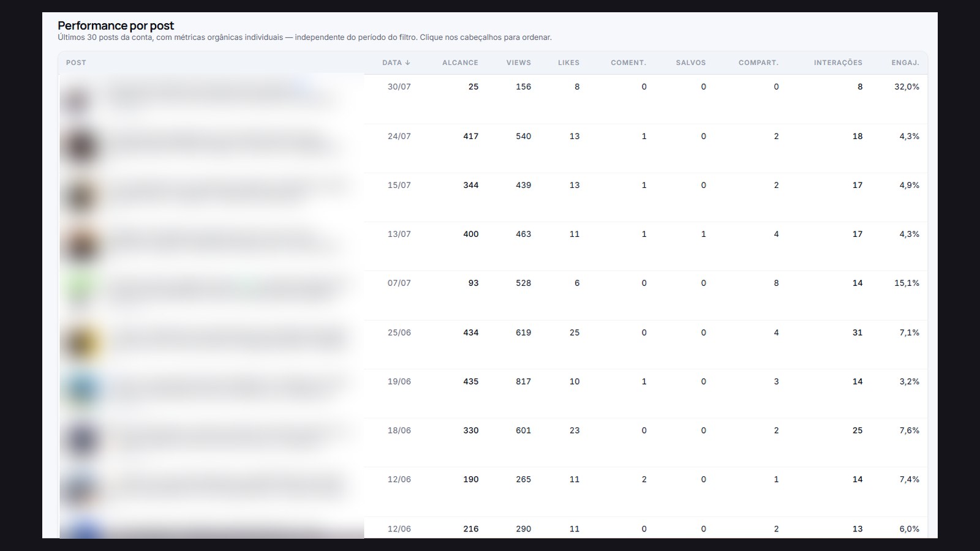The width and height of the screenshot is (980, 551).
Task: Sort by ALCANCE column header
Action: 460,62
